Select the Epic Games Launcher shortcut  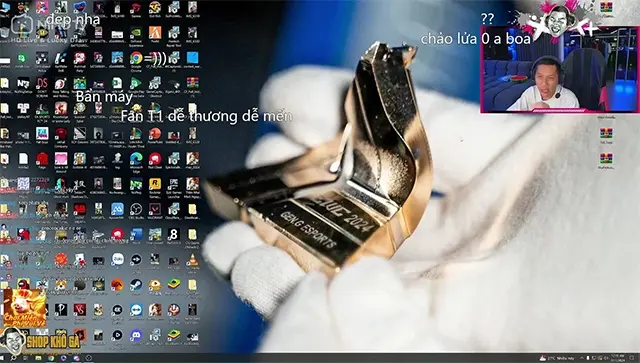tap(174, 184)
